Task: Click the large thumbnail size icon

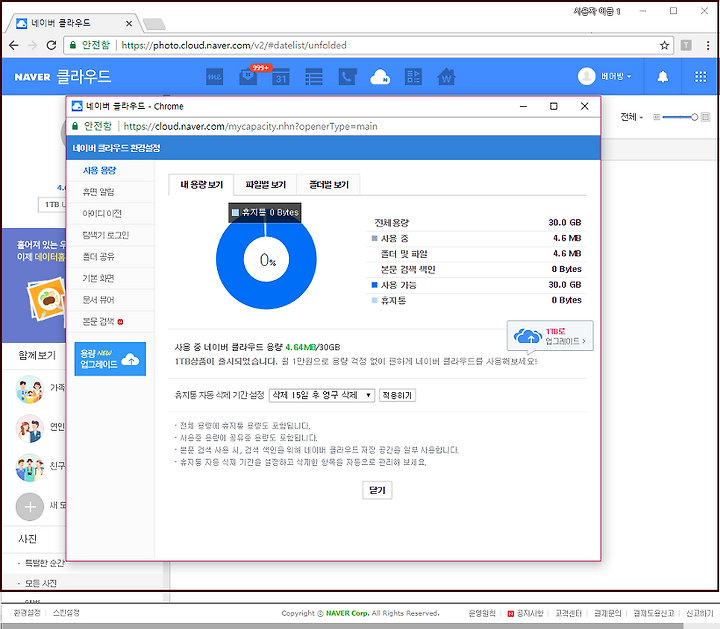Action: [706, 117]
